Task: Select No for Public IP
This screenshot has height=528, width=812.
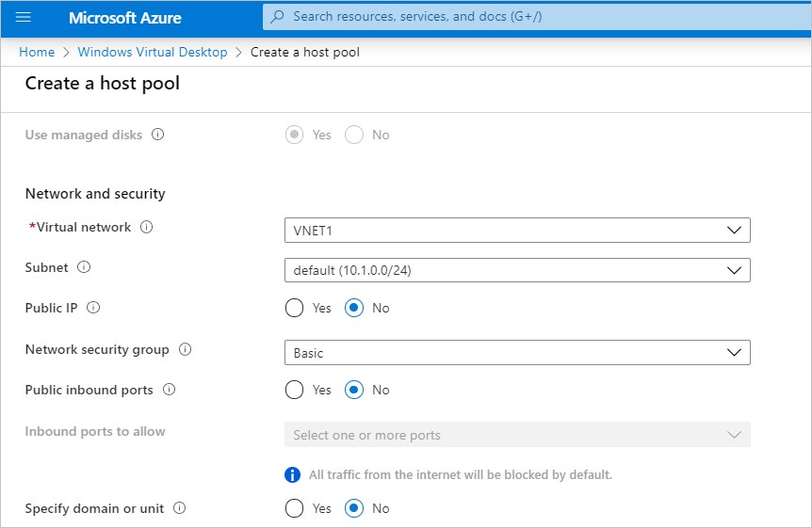Action: (354, 308)
